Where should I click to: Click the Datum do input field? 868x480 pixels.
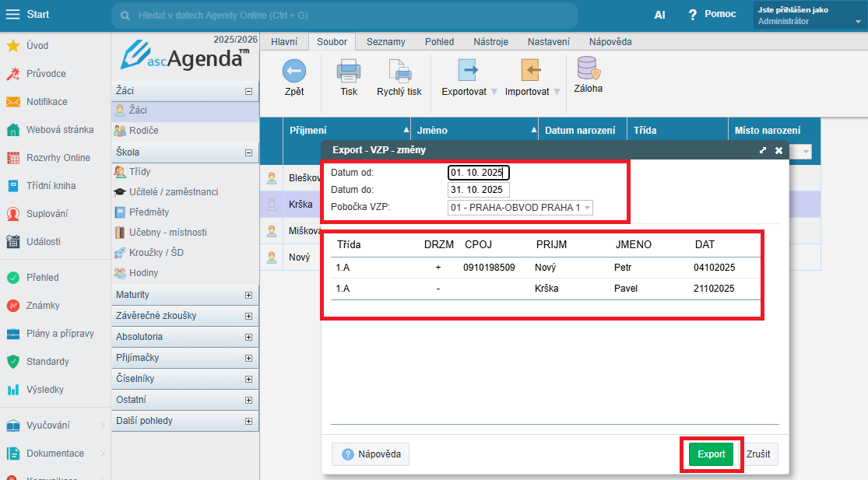pos(478,190)
